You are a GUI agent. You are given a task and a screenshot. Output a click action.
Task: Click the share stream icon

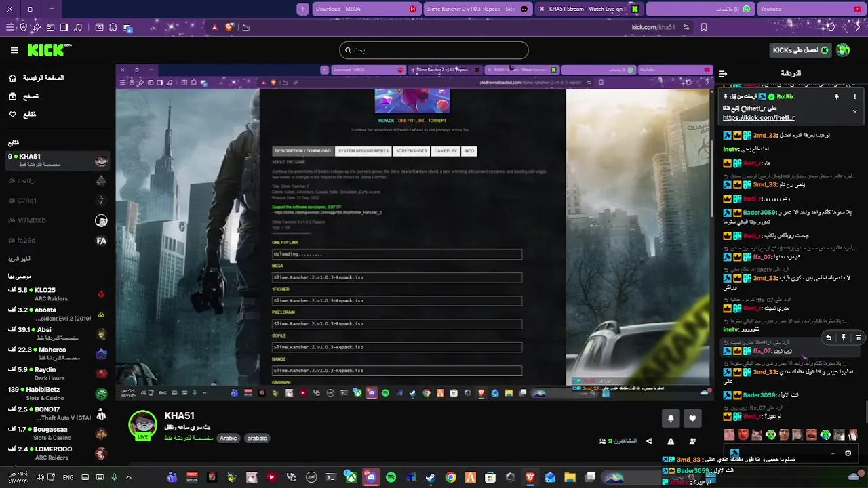649,441
